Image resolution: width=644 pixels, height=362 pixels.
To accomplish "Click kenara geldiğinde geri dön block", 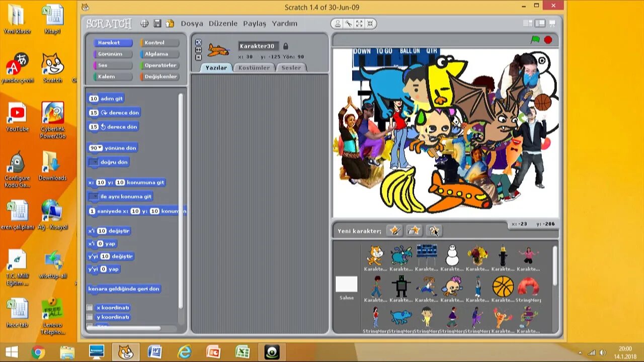I will coord(124,289).
